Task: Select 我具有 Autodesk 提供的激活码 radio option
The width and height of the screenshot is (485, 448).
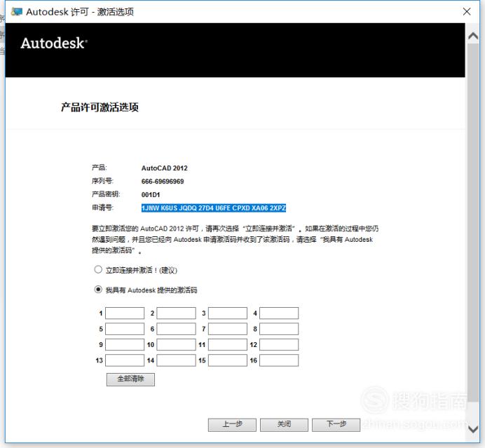Action: point(98,290)
